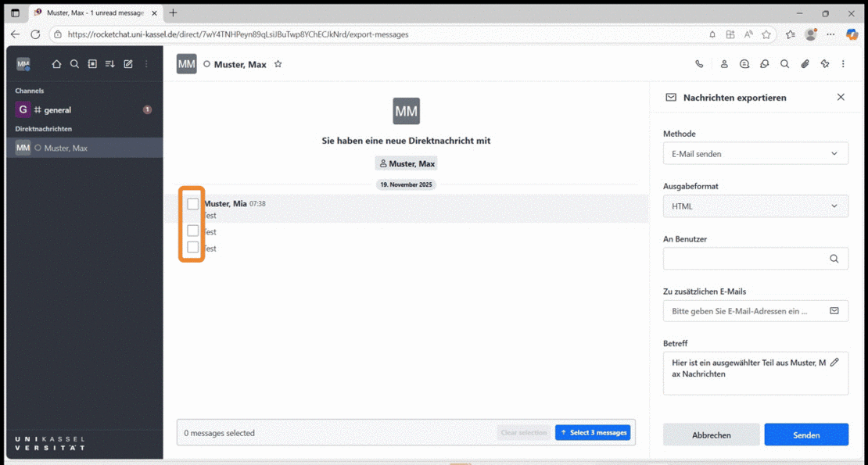Screen dimensions: 868x465
Task: Start a voice call with the phone icon
Action: 699,64
